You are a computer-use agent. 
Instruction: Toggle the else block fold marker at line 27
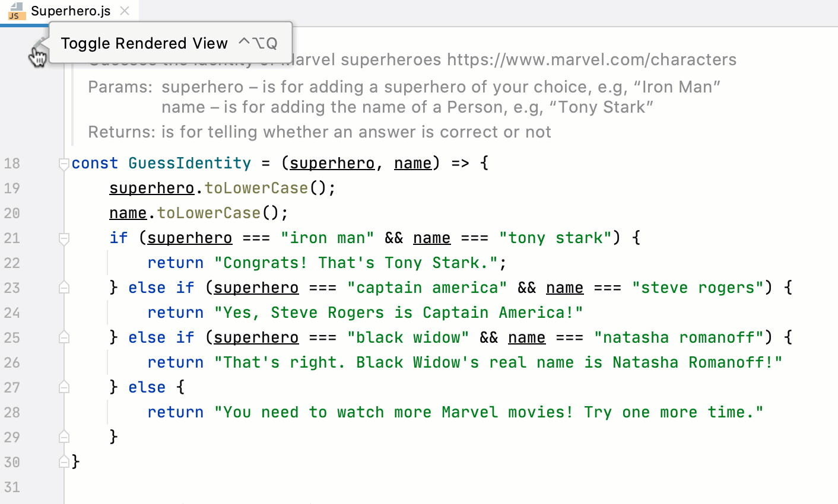click(x=63, y=387)
